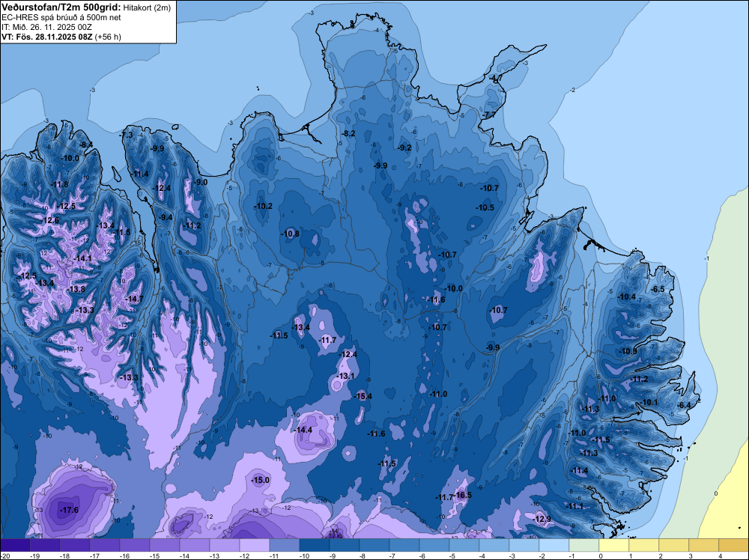Click the -10.9 temperature value

(628, 351)
